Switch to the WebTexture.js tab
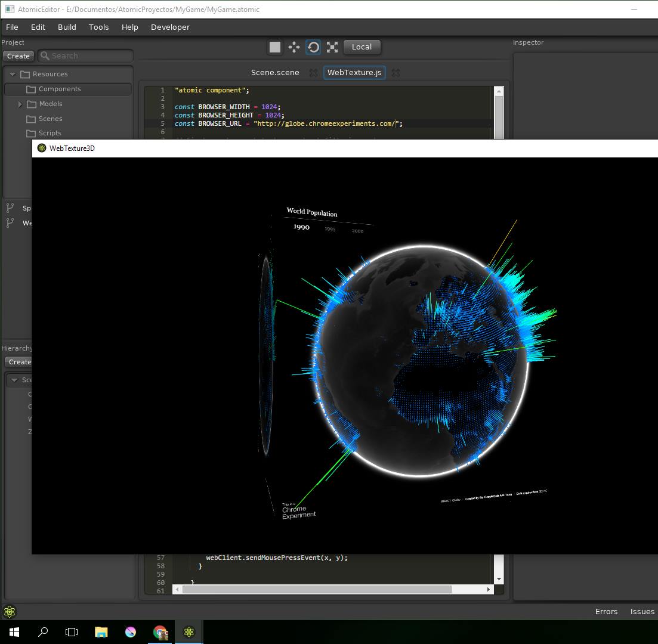 [354, 73]
